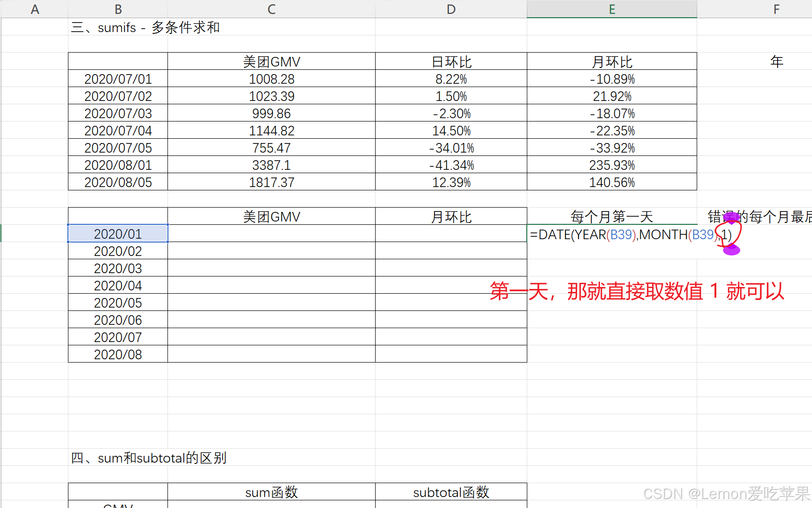Click header cell 'sum函数'
Image resolution: width=812 pixels, height=508 pixels.
pyautogui.click(x=271, y=492)
